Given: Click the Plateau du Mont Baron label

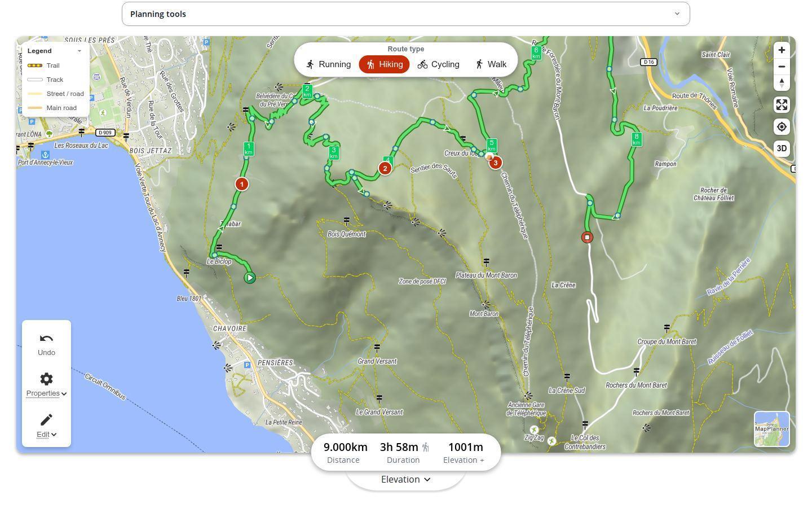Looking at the screenshot, I should click(486, 275).
